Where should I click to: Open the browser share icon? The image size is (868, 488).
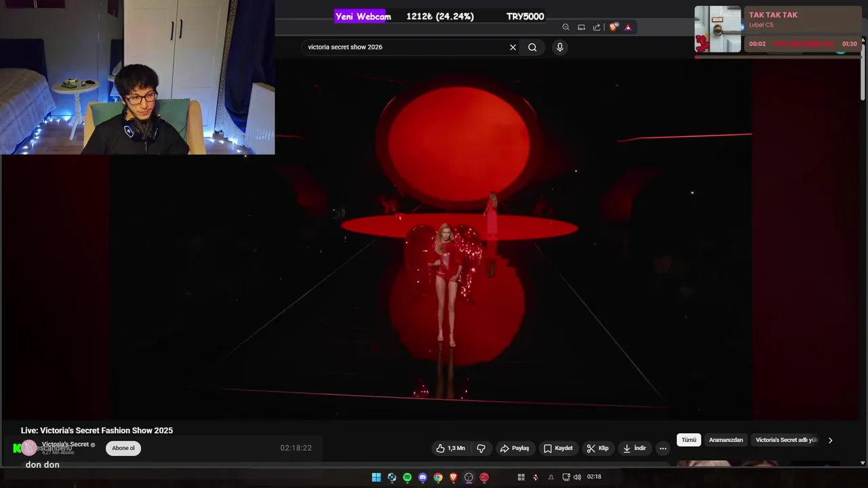tap(597, 27)
